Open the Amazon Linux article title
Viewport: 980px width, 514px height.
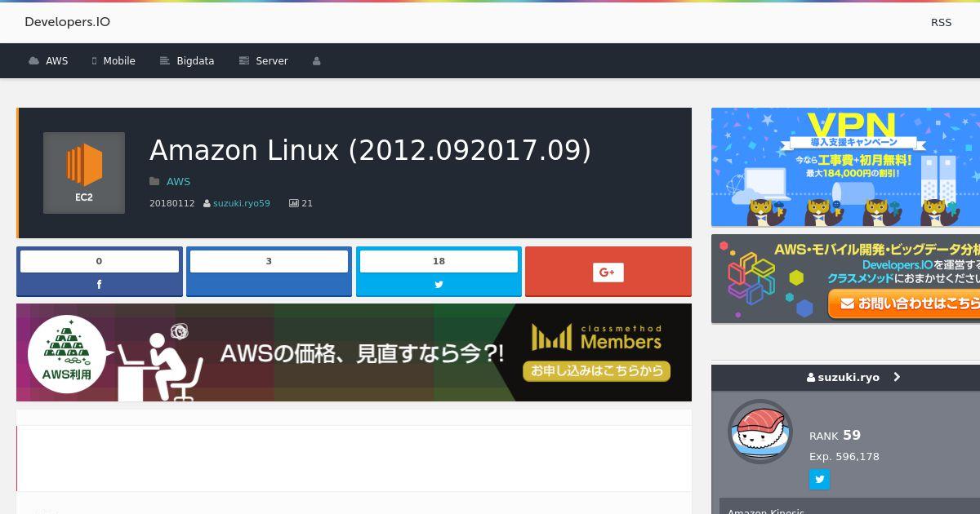[x=370, y=150]
